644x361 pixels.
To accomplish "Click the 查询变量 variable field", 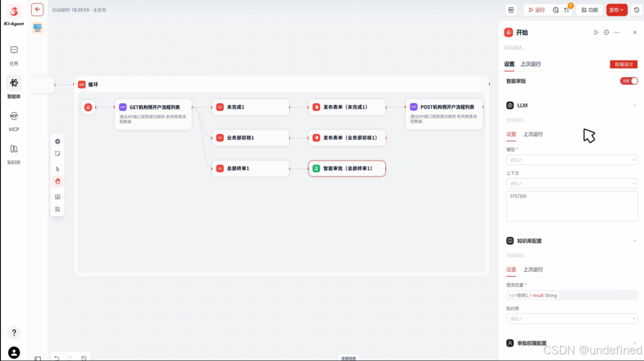I will pyautogui.click(x=572, y=295).
